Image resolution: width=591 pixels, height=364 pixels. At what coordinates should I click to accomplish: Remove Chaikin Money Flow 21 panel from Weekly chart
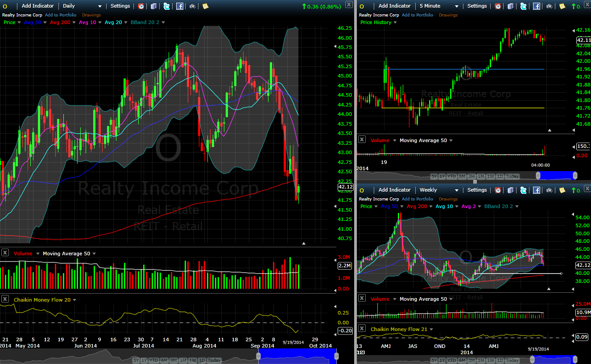362,328
